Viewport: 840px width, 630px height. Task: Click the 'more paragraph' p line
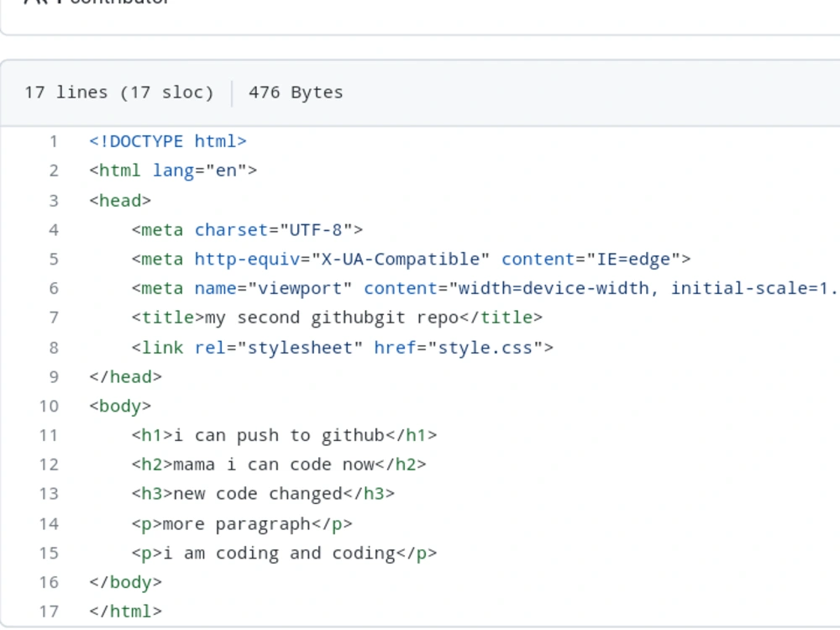click(x=242, y=524)
